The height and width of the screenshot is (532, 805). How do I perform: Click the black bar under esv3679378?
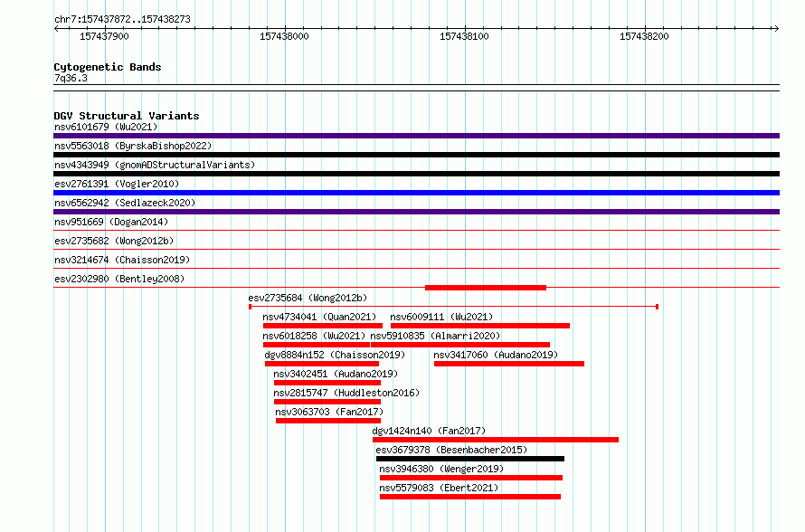[x=470, y=459]
